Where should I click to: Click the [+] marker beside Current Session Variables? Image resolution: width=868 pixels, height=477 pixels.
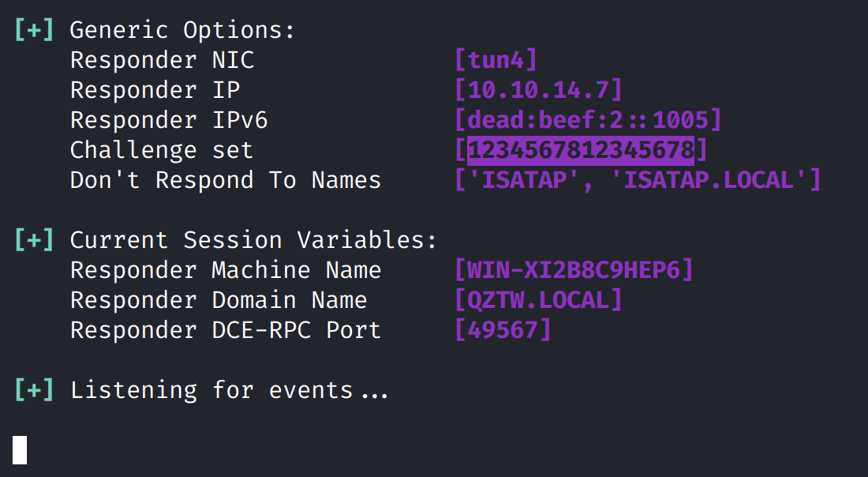pyautogui.click(x=34, y=240)
